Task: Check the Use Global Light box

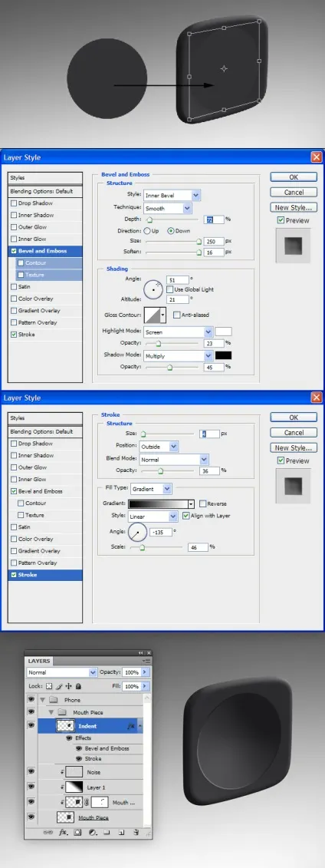Action: [169, 289]
